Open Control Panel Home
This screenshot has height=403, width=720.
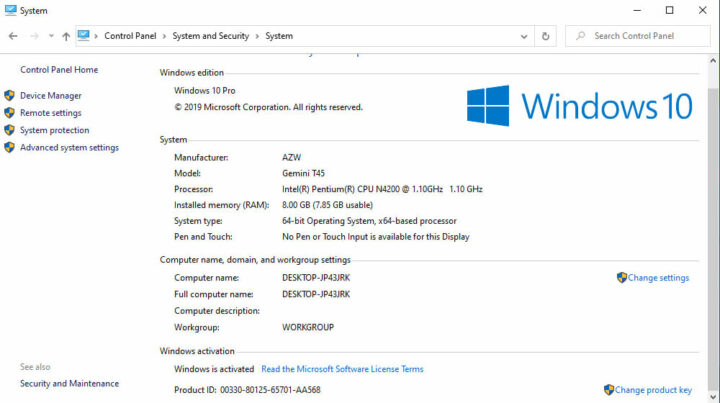point(59,70)
